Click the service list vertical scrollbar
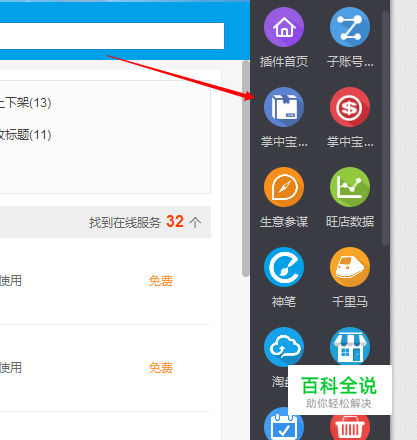This screenshot has height=440, width=417. [246, 169]
